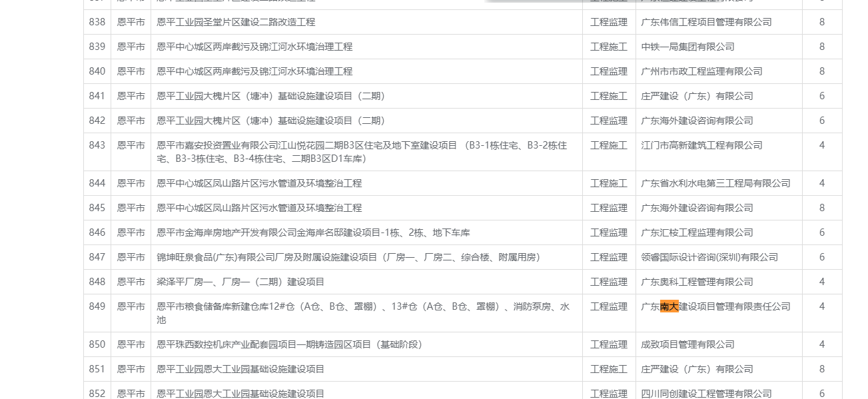The image size is (868, 399).
Task: Click 工程监理 type in row 850
Action: pos(609,344)
